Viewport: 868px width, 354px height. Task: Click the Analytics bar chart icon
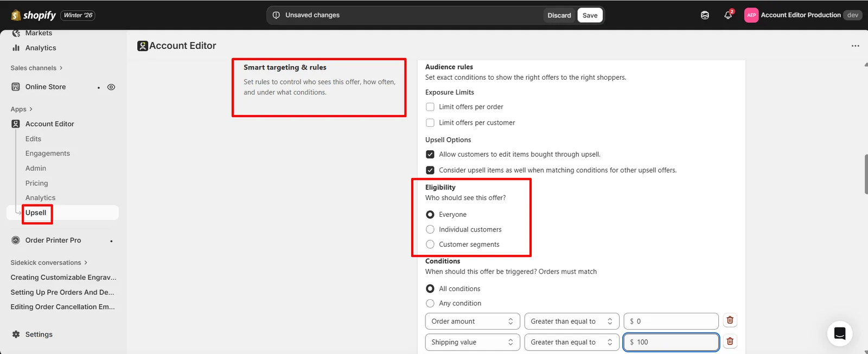(16, 48)
